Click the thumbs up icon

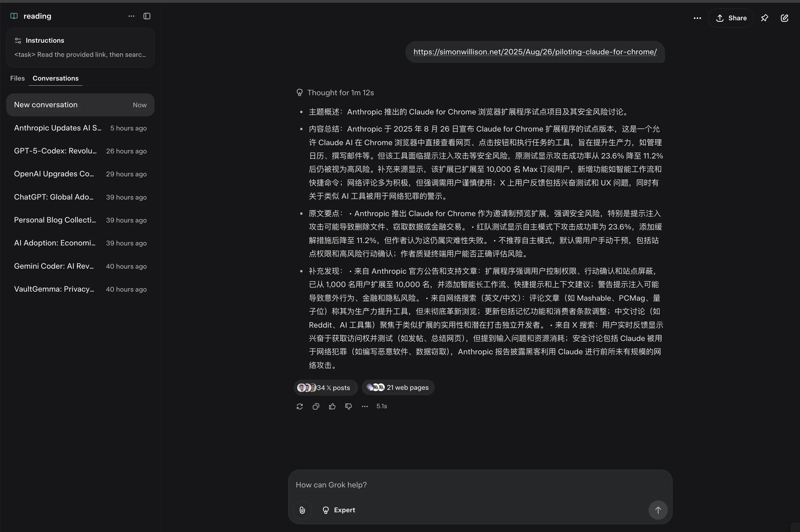click(x=332, y=406)
